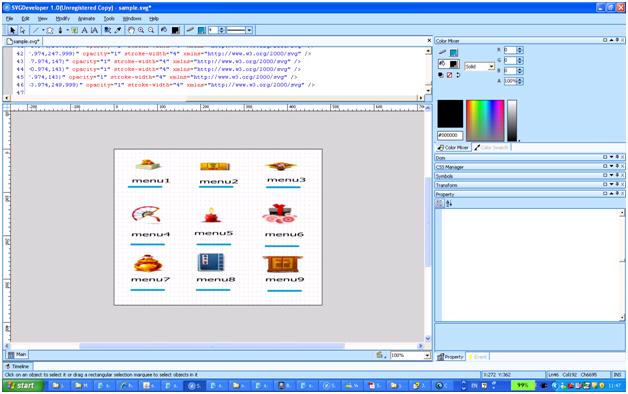This screenshot has width=628, height=394.
Task: Click the no-color red slash icon
Action: pyautogui.click(x=449, y=75)
